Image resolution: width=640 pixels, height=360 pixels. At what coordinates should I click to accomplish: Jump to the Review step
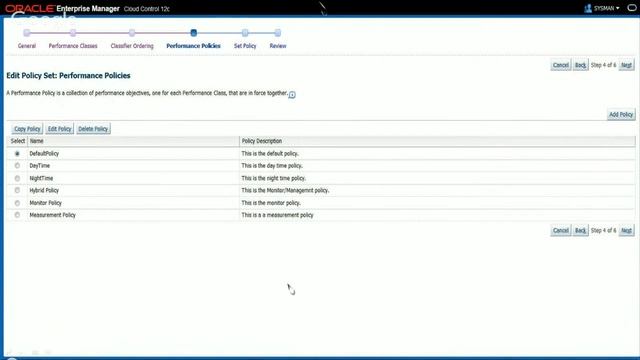[278, 46]
